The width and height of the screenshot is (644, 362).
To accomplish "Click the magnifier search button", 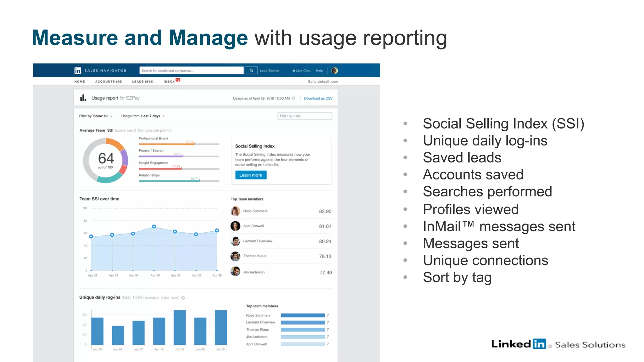I will click(251, 71).
